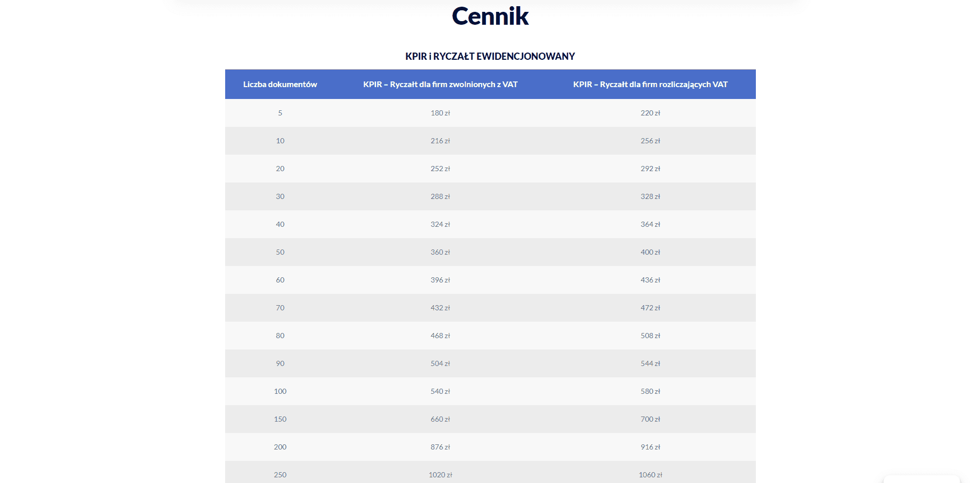Click the Liczba dokumentów column header
This screenshot has width=980, height=483.
click(280, 85)
